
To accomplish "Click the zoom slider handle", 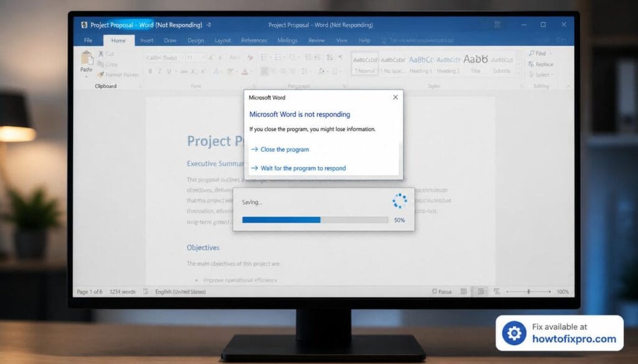I will 528,291.
